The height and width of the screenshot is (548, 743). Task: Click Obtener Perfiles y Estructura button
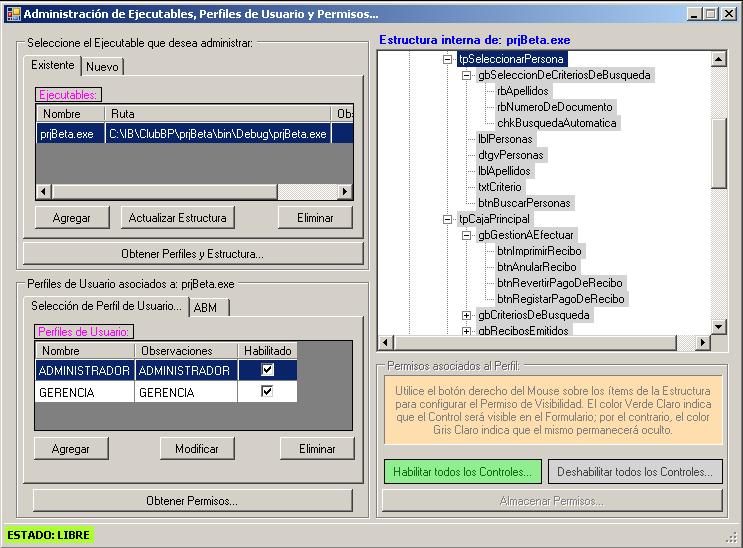[193, 254]
